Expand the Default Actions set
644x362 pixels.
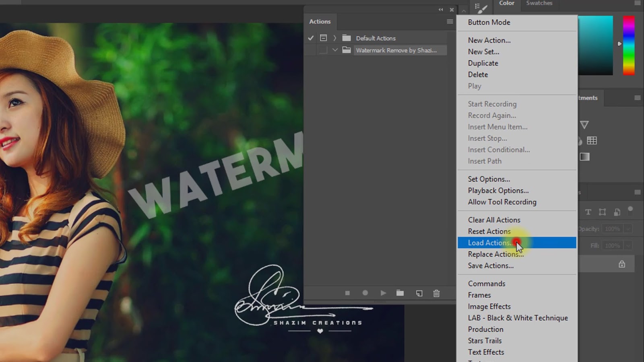[334, 38]
